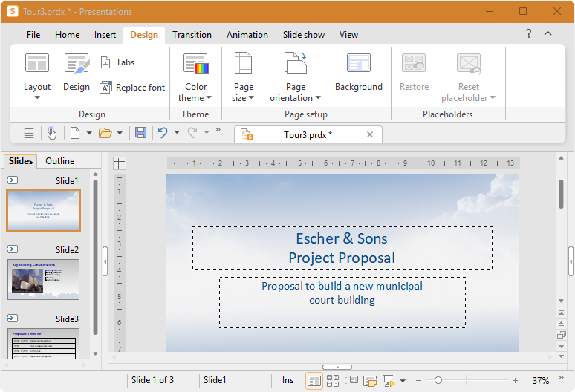Open the Layout gallery in the ribbon

pyautogui.click(x=36, y=76)
